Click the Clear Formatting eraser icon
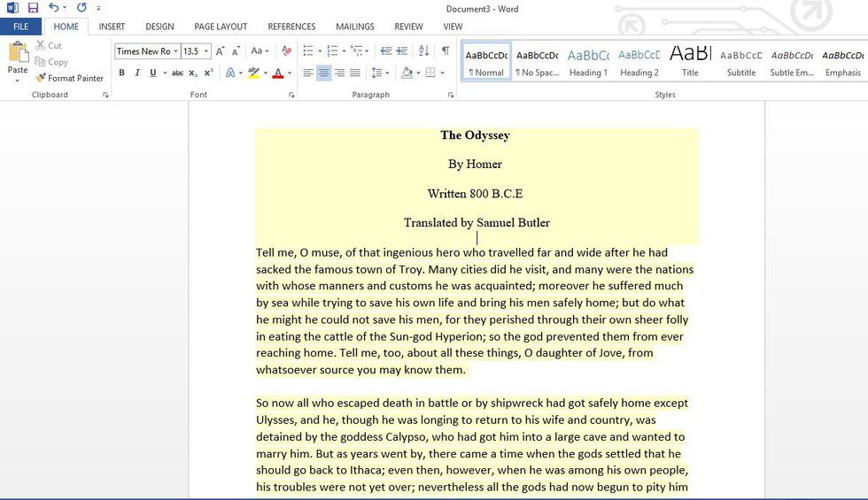 pos(286,51)
